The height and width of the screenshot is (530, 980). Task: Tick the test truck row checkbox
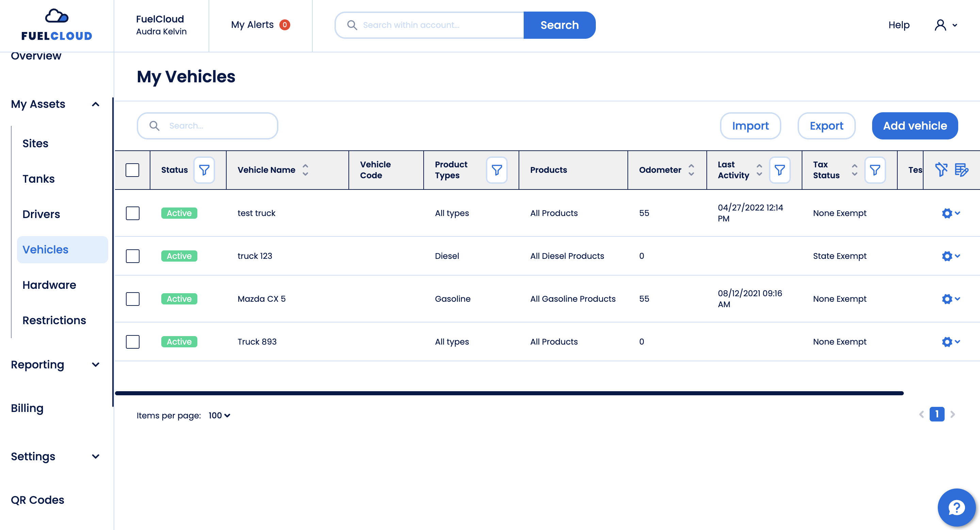pyautogui.click(x=132, y=213)
